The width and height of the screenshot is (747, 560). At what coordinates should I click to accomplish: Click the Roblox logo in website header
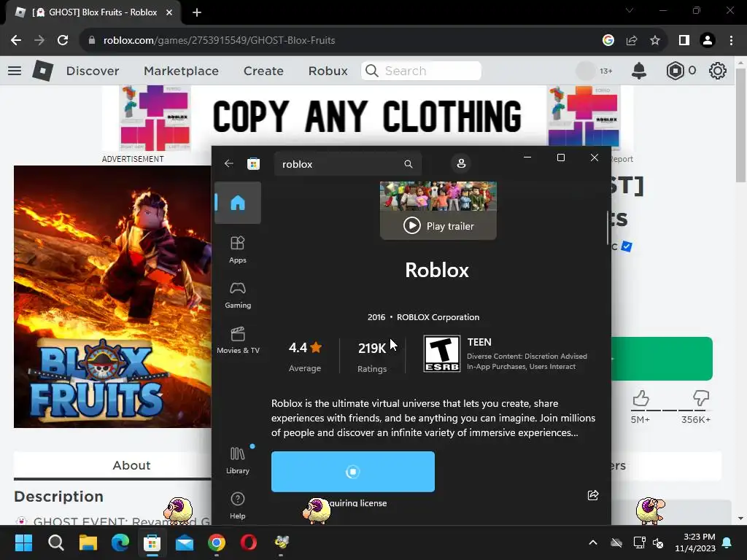pos(43,71)
